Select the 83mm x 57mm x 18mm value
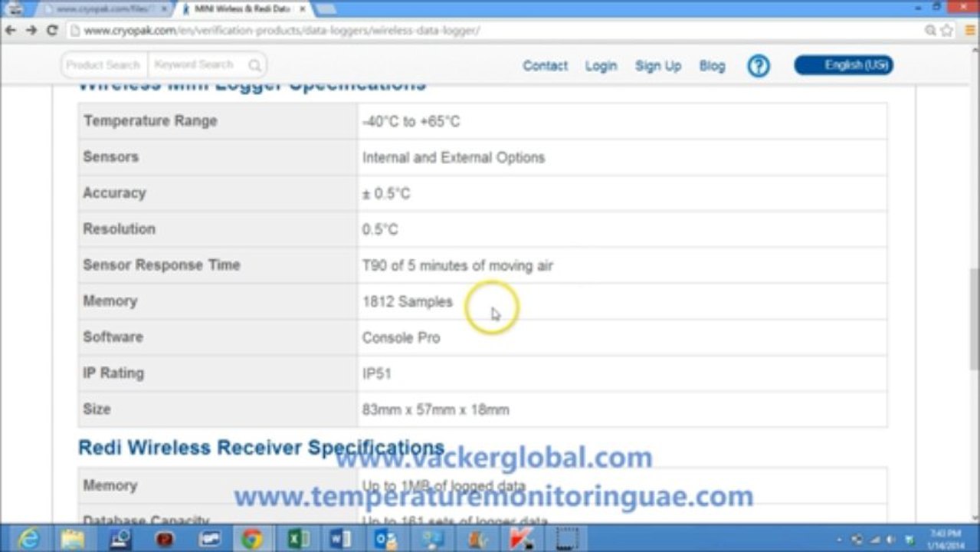Viewport: 980px width, 552px height. tap(435, 410)
